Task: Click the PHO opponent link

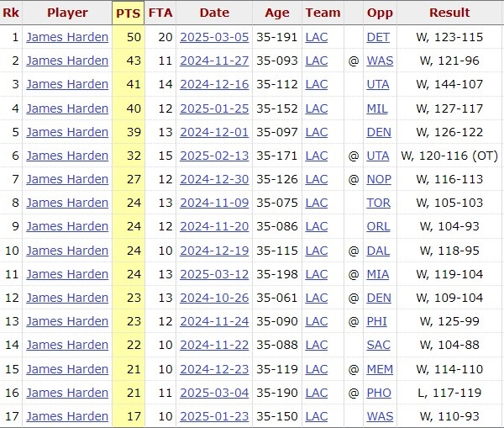Action: 379,393
